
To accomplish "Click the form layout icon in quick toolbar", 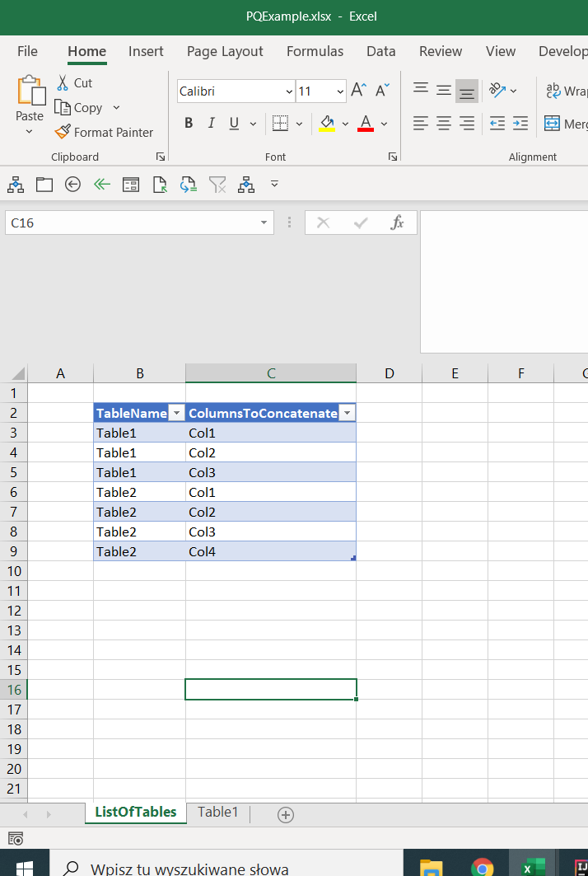I will click(131, 185).
